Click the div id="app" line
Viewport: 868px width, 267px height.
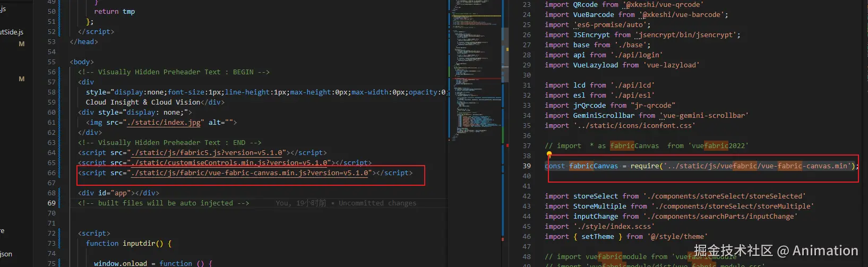tap(118, 193)
